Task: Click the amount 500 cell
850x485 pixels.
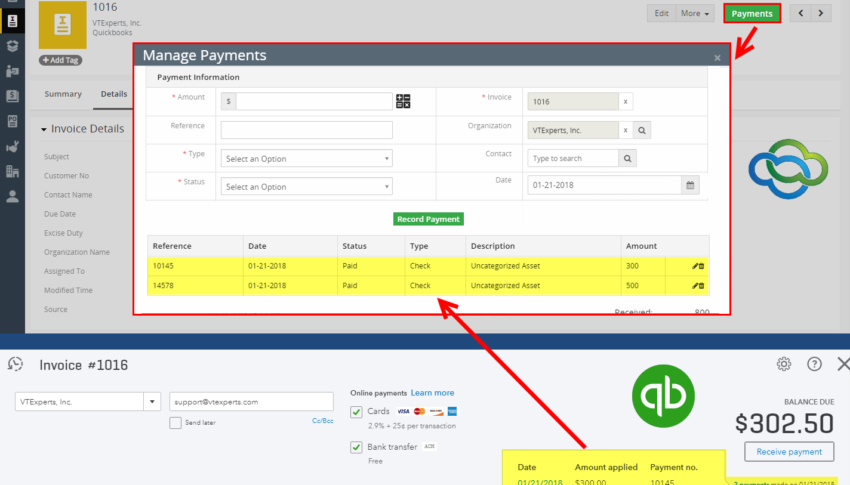Action: [643, 286]
